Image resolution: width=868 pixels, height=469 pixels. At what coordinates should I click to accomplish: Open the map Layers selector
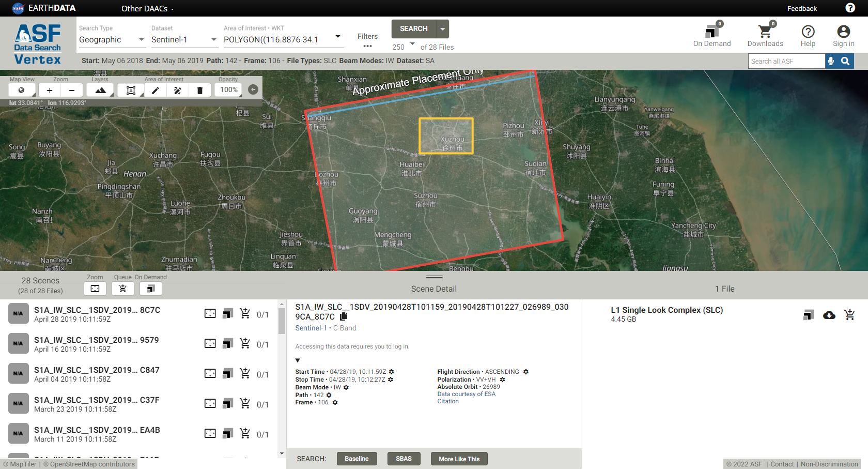(x=100, y=90)
